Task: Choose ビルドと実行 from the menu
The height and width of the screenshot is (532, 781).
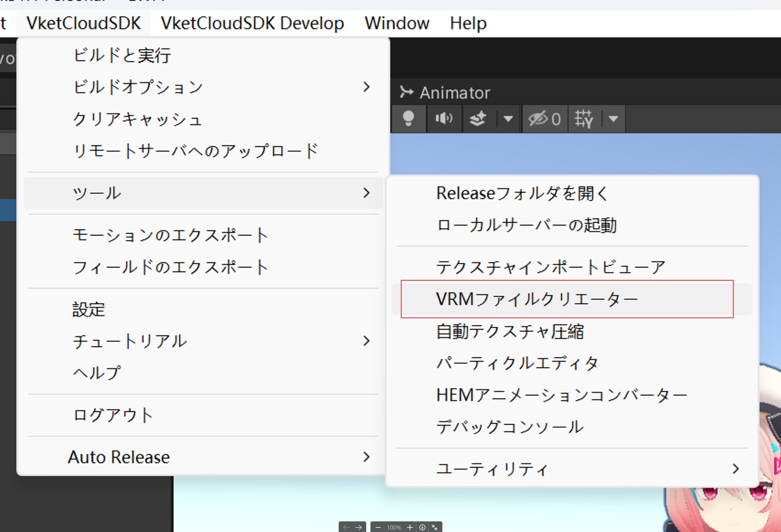Action: click(x=122, y=55)
